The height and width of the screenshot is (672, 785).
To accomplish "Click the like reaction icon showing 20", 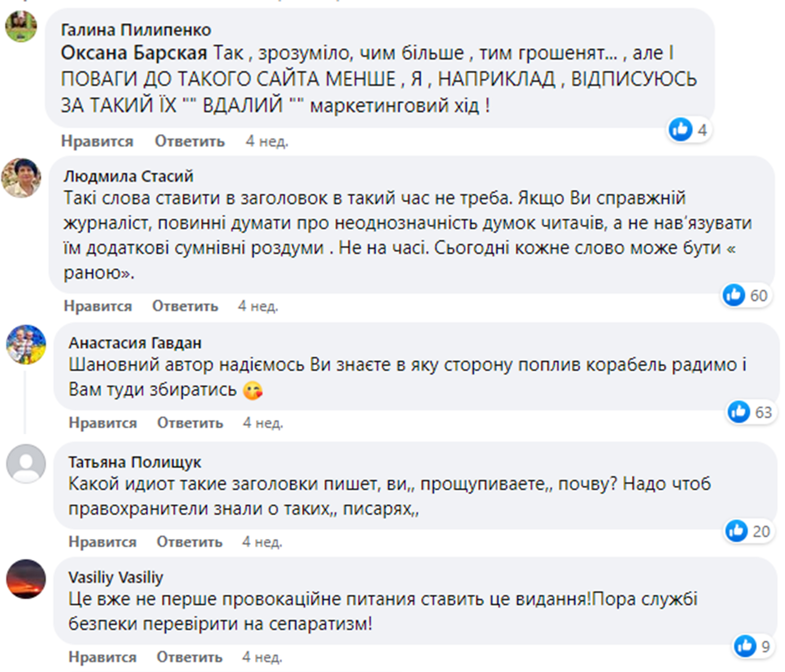I will 737,531.
